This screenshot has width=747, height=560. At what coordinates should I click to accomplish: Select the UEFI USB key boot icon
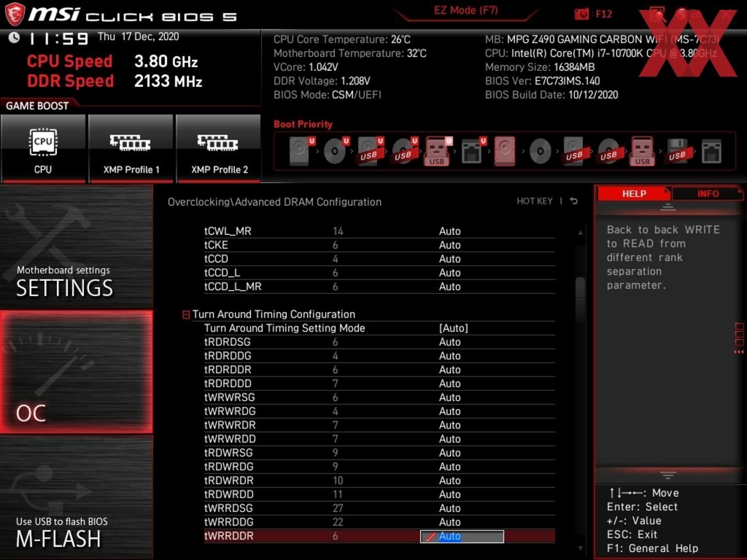438,151
